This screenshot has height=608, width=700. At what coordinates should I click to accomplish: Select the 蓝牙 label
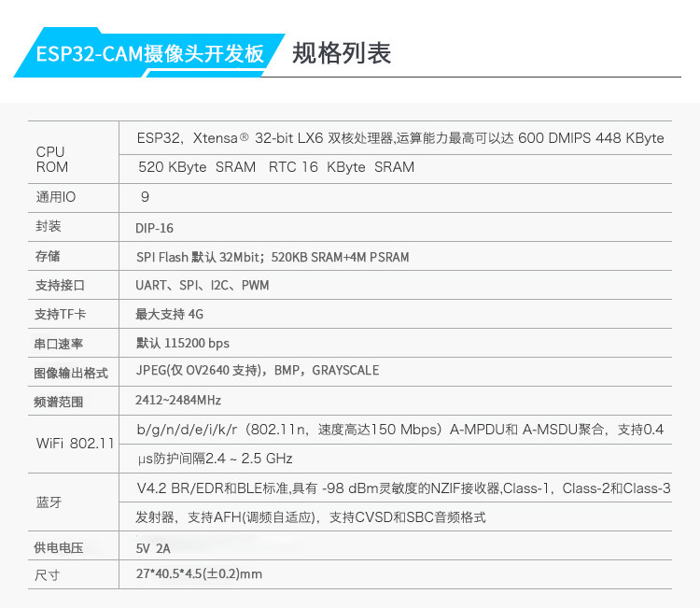49,502
